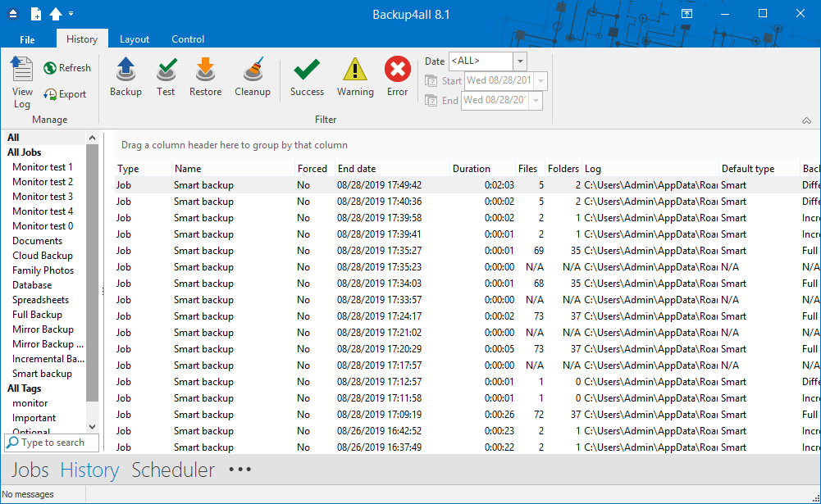Screen dimensions: 821x504
Task: Click the upward arrow backup icon in title bar
Action: [56, 14]
